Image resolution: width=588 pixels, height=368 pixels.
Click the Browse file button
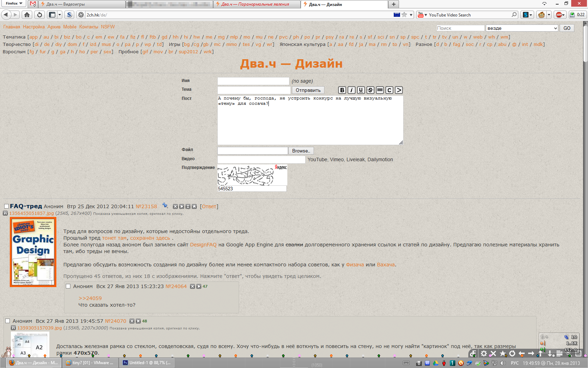[x=301, y=151]
